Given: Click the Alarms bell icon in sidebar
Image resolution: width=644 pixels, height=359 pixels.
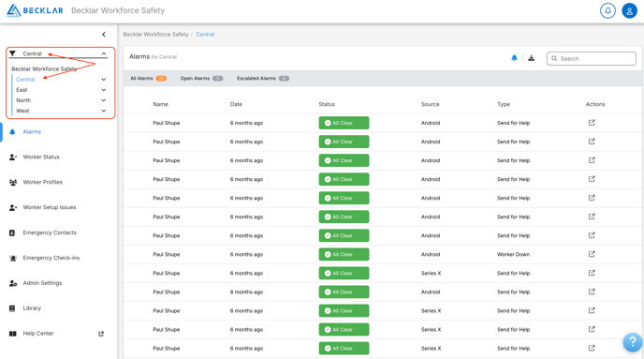Looking at the screenshot, I should point(12,132).
